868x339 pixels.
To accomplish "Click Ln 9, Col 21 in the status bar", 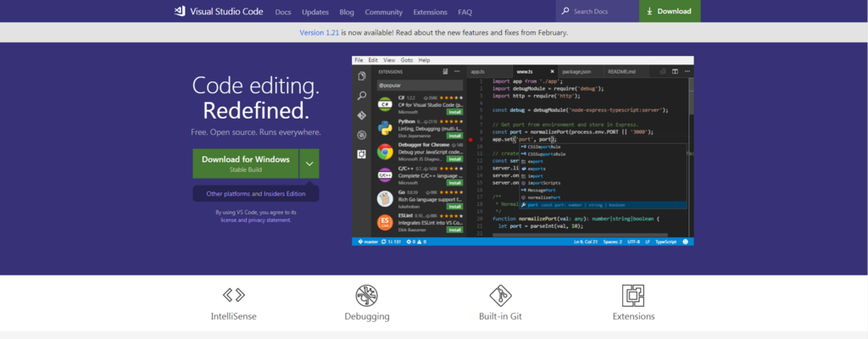I will pos(587,242).
